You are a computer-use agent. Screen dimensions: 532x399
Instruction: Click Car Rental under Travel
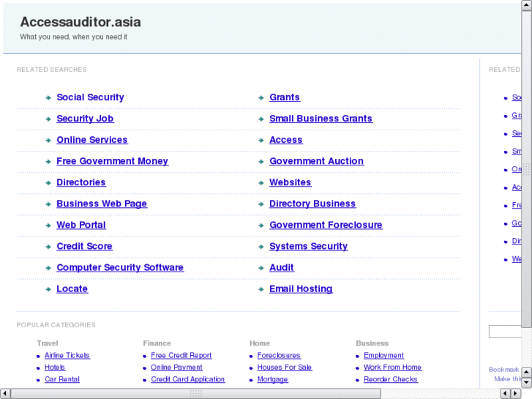coord(62,379)
